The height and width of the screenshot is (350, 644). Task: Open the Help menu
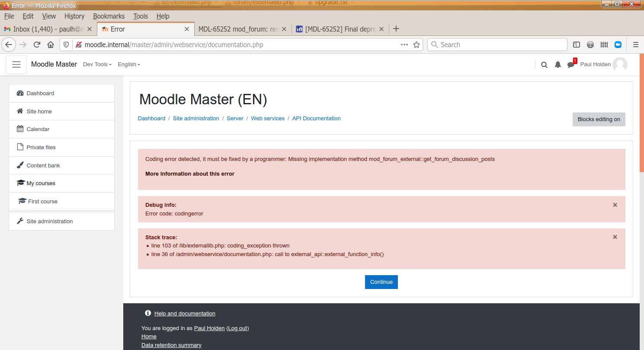pyautogui.click(x=163, y=16)
